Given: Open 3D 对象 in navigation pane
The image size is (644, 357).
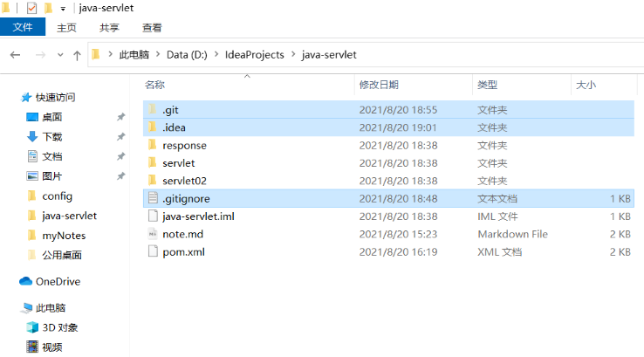Looking at the screenshot, I should (60, 327).
